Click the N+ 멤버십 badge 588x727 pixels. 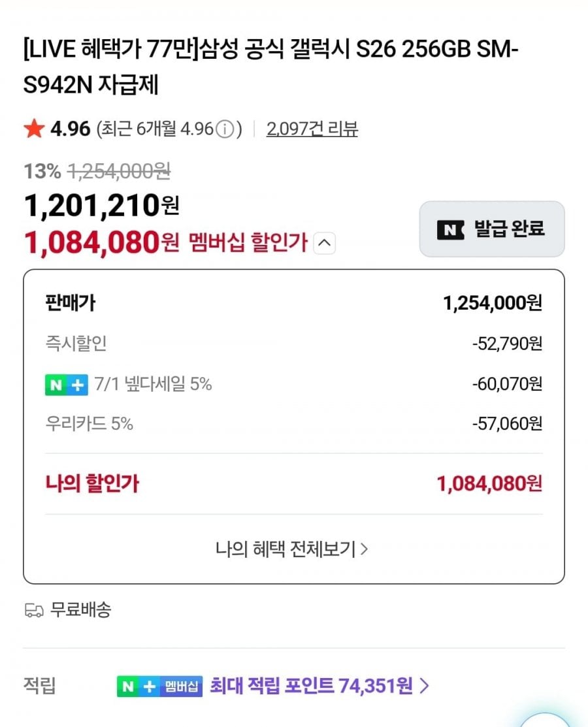[x=159, y=687]
